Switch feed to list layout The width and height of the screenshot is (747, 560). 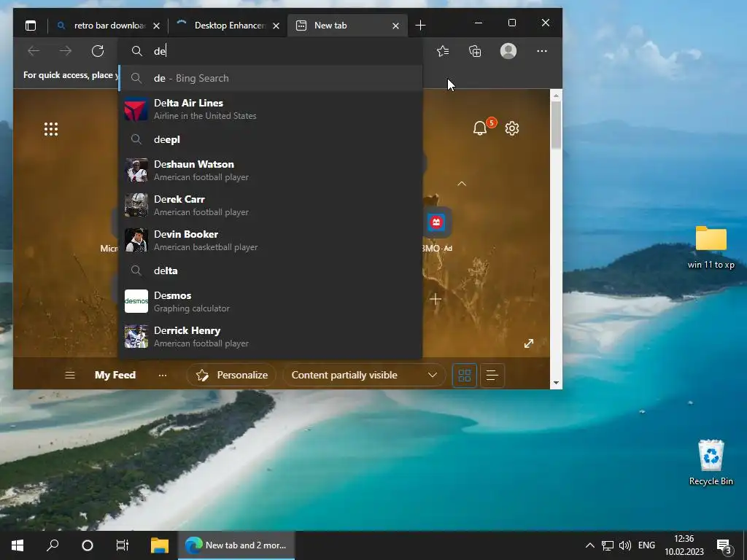[492, 376]
